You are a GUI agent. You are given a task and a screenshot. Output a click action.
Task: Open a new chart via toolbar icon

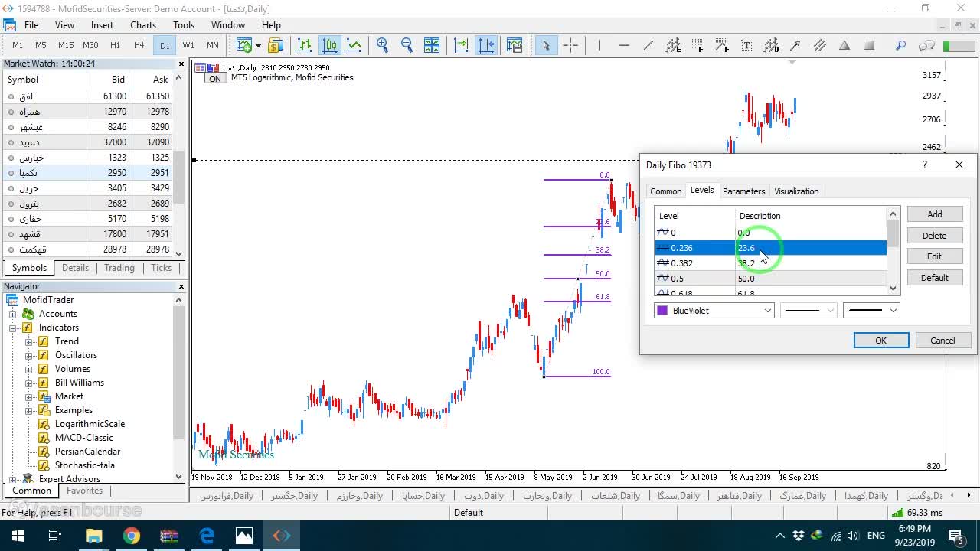[244, 45]
